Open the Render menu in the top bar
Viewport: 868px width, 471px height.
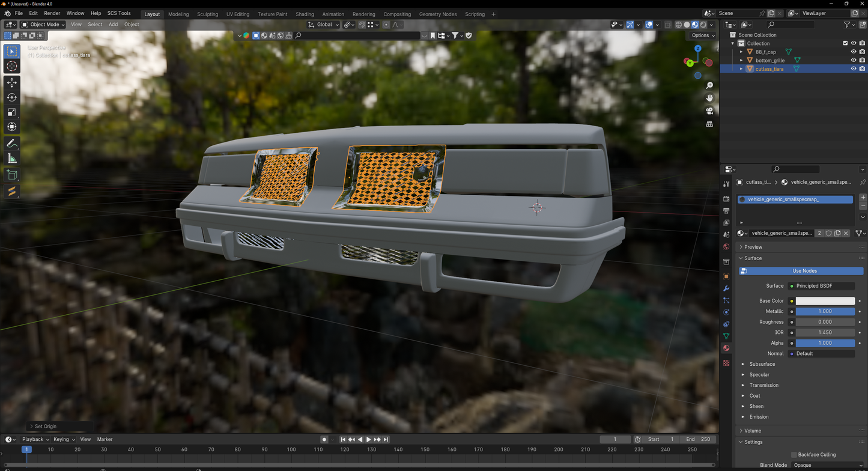(52, 13)
